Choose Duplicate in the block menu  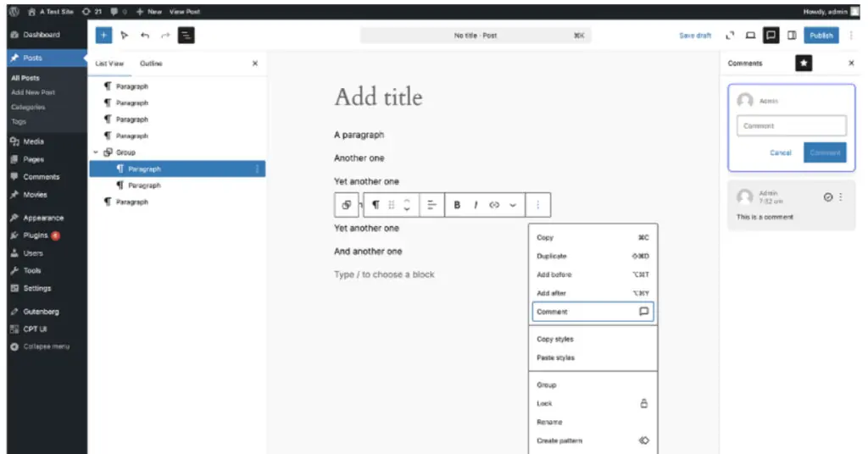(x=593, y=256)
